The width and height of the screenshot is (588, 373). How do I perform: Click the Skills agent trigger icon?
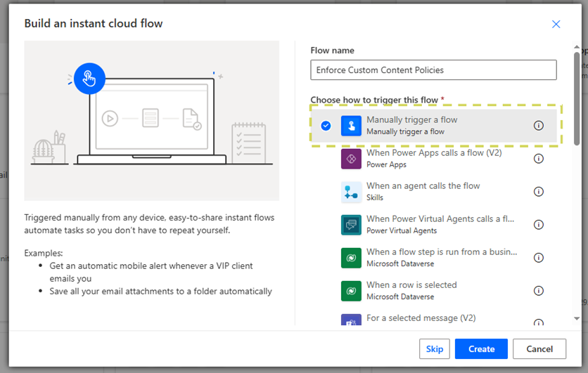tap(351, 192)
